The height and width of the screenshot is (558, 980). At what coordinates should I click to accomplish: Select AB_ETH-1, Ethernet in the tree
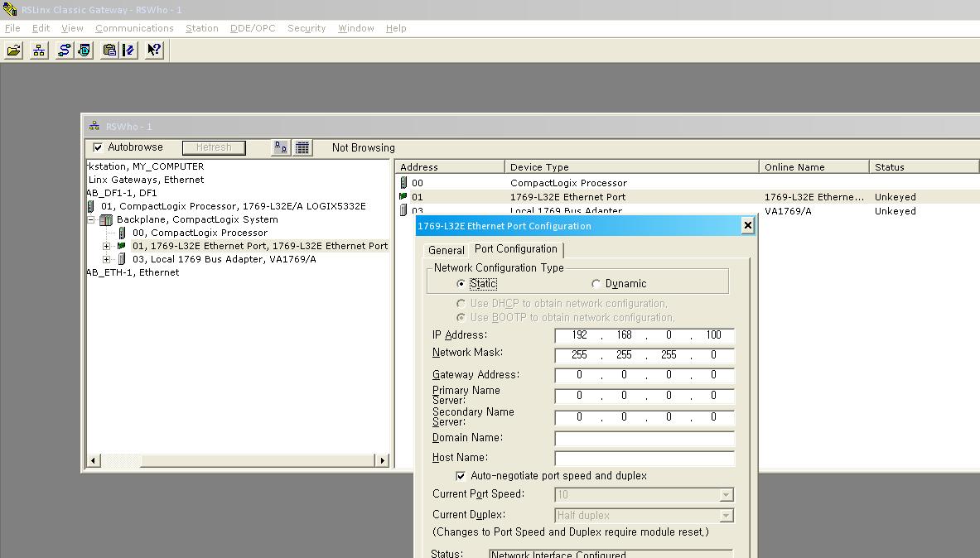[x=133, y=272]
